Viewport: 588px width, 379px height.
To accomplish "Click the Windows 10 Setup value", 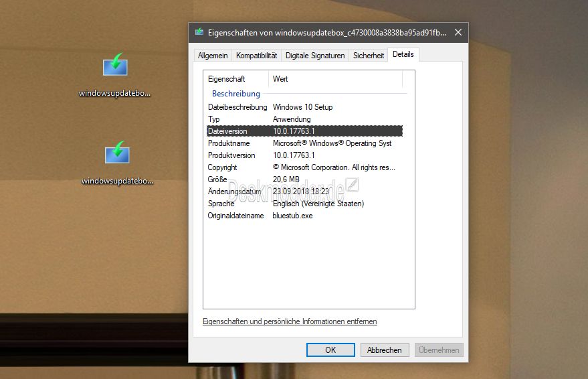I will point(302,107).
